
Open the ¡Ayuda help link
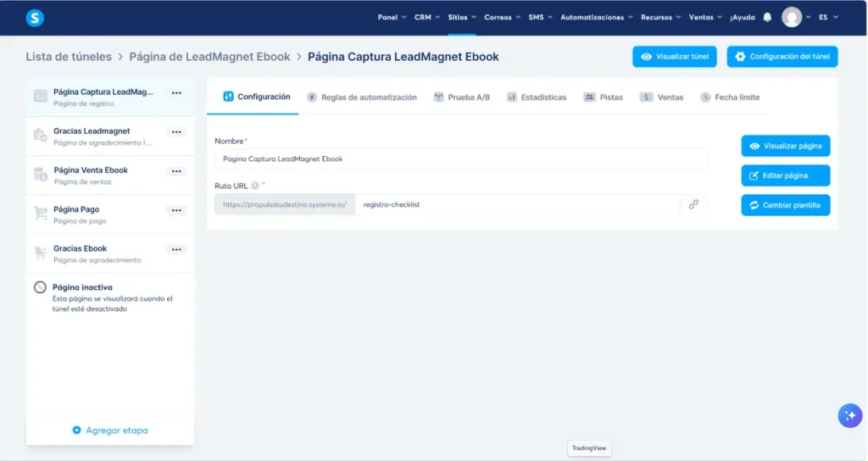[x=742, y=17]
